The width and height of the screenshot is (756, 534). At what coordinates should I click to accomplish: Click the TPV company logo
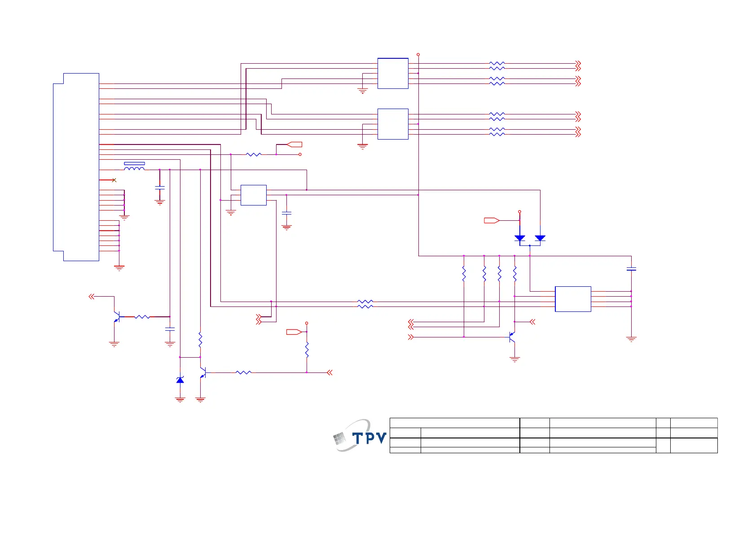tap(360, 436)
